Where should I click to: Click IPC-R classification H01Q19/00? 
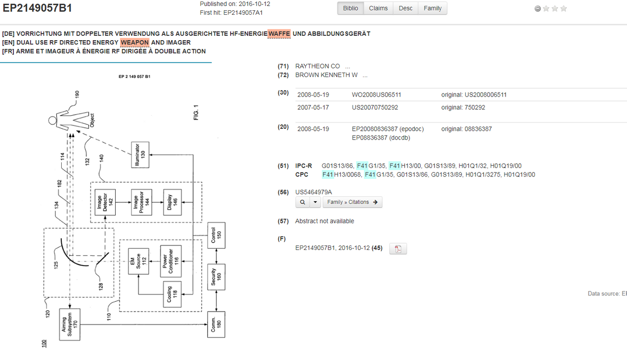[x=506, y=166]
